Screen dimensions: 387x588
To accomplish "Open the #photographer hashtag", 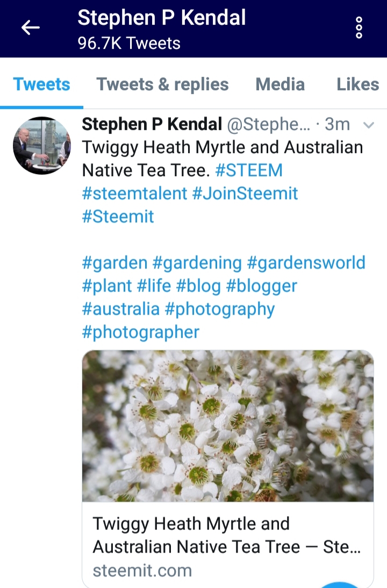I will tap(141, 332).
